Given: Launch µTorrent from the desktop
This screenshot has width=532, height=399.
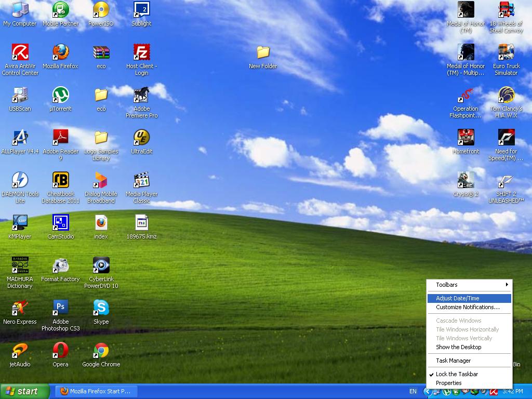Looking at the screenshot, I should click(x=60, y=99).
